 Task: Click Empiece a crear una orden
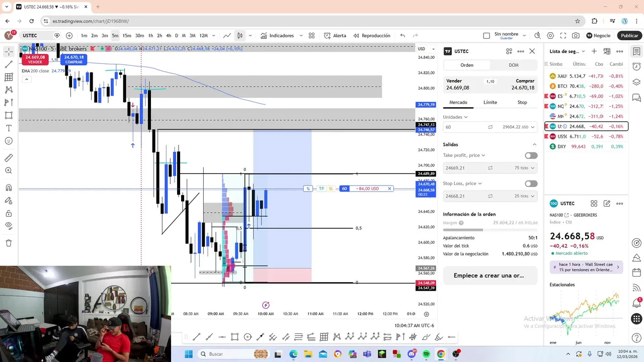tap(490, 276)
